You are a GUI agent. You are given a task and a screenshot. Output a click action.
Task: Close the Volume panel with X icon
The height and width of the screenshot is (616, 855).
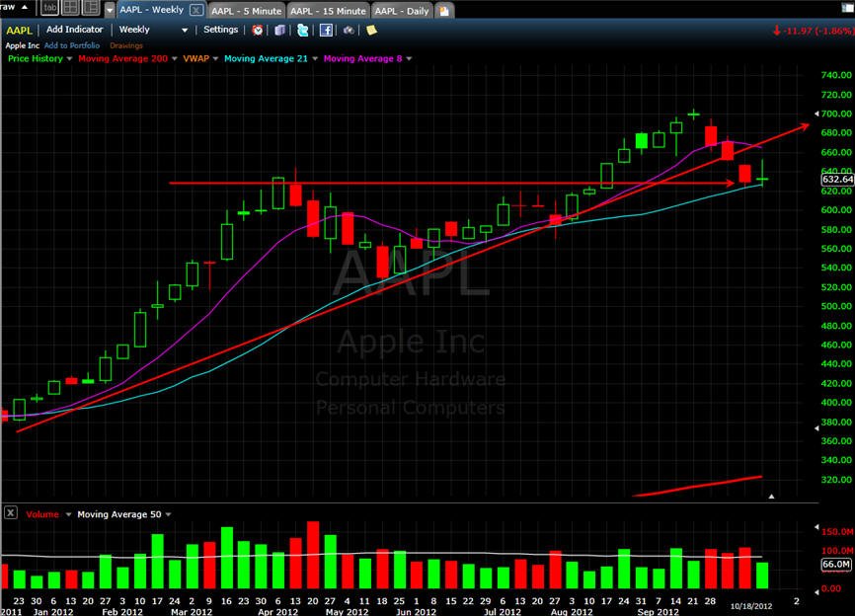click(10, 513)
